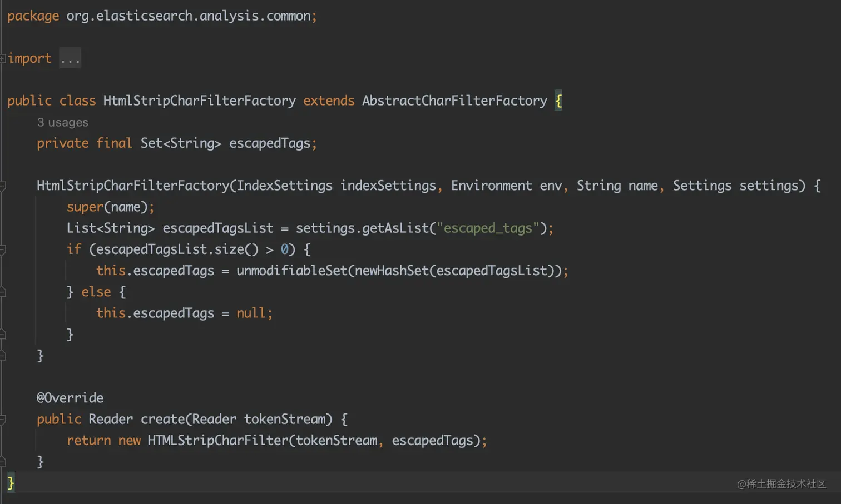Open the '3 usages' inlay hint

tap(62, 122)
